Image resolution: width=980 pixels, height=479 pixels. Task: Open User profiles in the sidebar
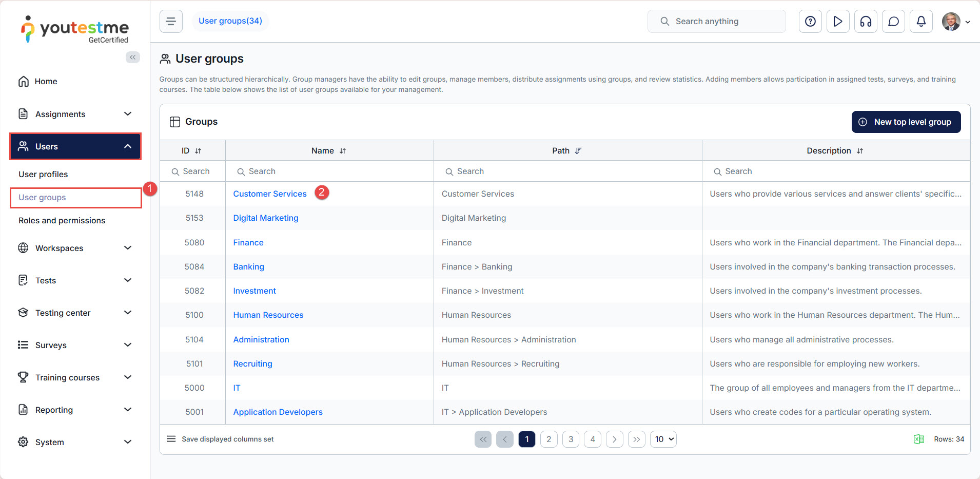[43, 174]
